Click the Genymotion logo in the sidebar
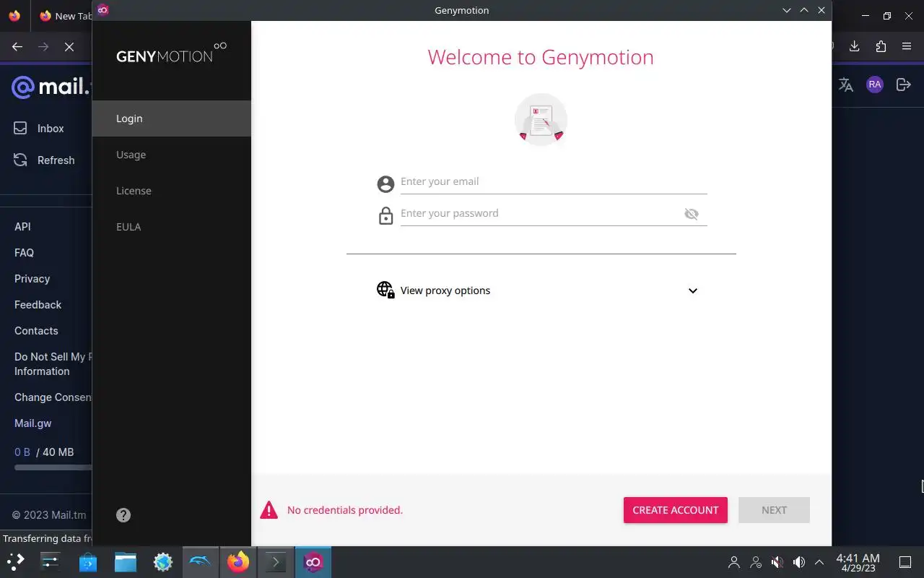Image resolution: width=924 pixels, height=578 pixels. point(172,53)
